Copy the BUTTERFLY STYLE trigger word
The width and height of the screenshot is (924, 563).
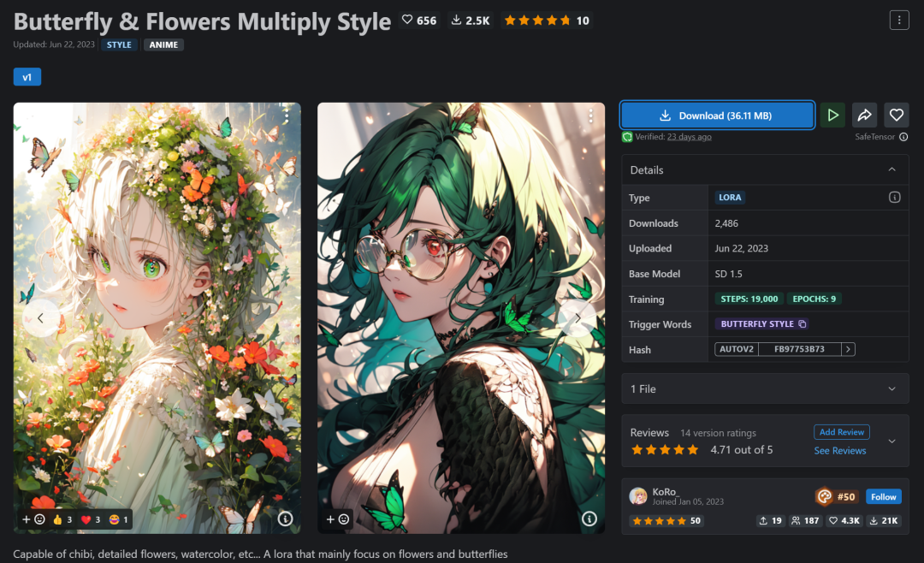(x=802, y=324)
